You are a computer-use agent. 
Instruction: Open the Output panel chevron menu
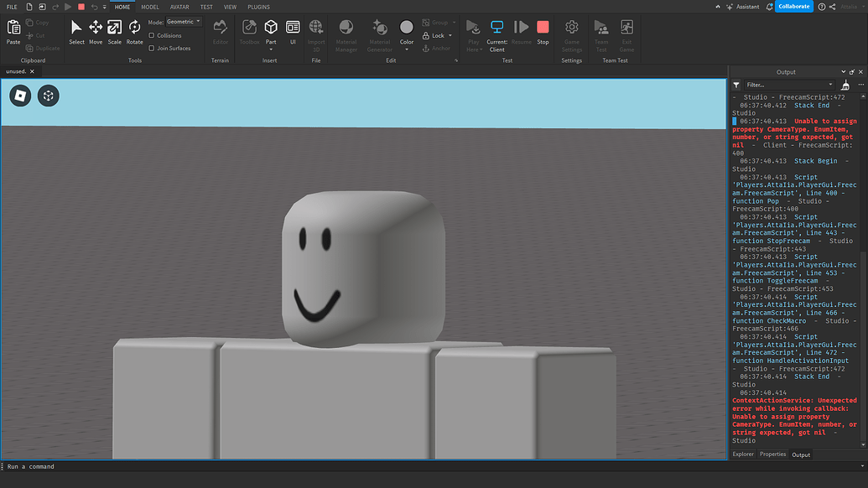point(843,72)
